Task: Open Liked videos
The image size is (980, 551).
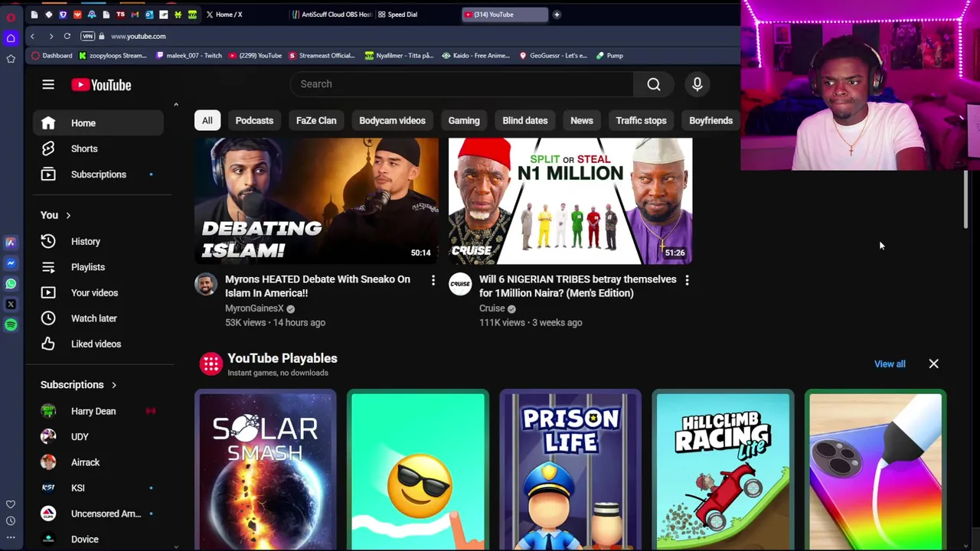Action: tap(98, 344)
